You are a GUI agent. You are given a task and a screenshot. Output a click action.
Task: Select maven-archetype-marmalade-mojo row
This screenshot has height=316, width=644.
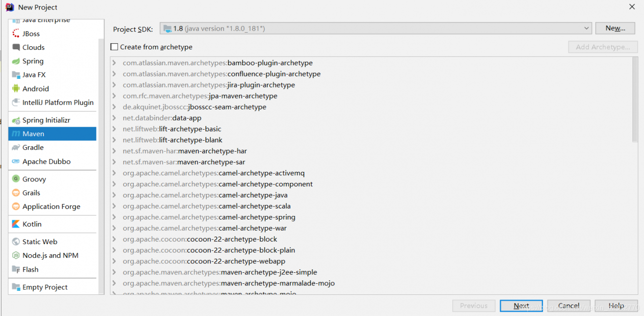(371, 283)
